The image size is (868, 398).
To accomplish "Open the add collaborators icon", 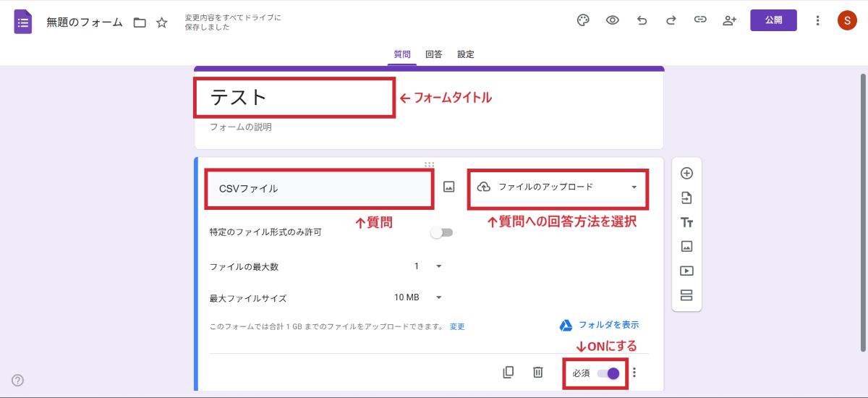I will pyautogui.click(x=729, y=20).
